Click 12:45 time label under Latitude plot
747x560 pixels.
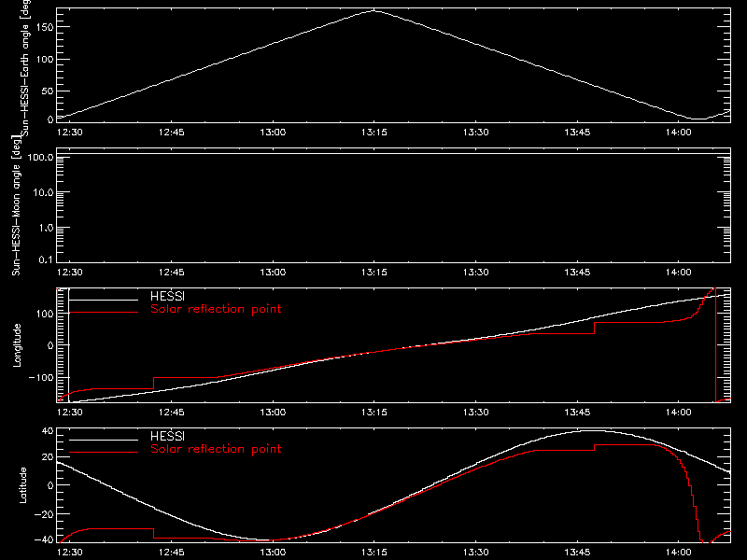click(x=171, y=553)
